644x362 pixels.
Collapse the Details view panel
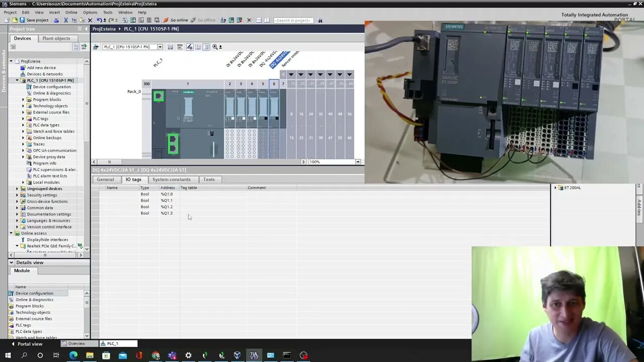point(11,262)
